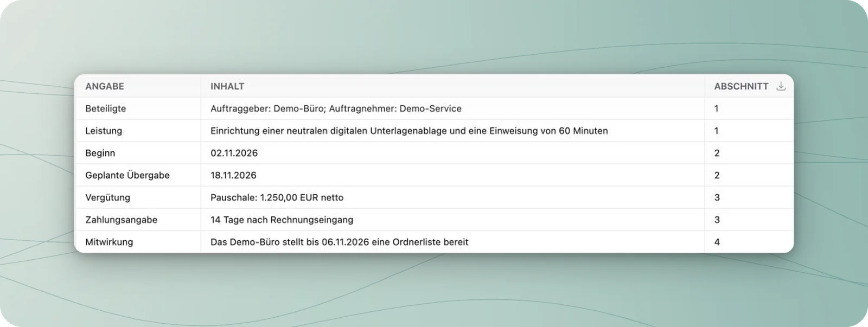Click Abschnitt value in Beteiligte row
The width and height of the screenshot is (868, 327).
click(x=716, y=108)
